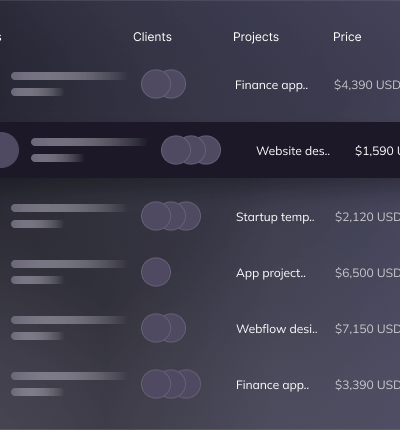Open client avatars in $3,390 Finance app row

pyautogui.click(x=171, y=384)
